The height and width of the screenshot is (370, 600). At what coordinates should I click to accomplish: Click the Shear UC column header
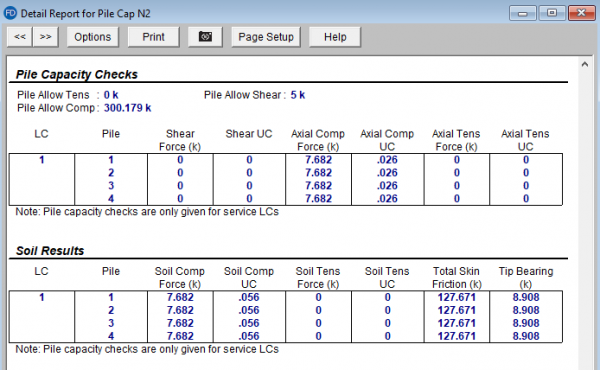[249, 134]
